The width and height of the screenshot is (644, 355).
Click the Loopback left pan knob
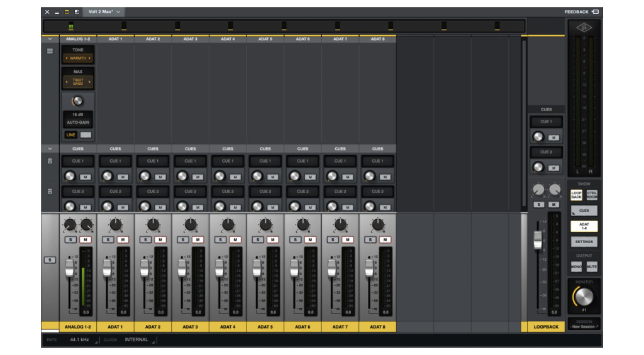point(538,190)
